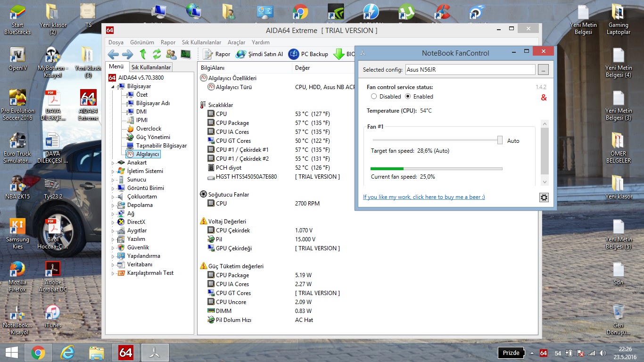Expand the Depolama tree node
Image resolution: width=644 pixels, height=362 pixels.
[113, 206]
